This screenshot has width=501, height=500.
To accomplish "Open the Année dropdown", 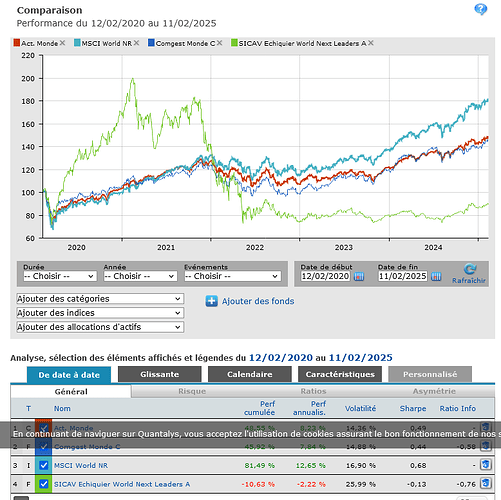I will [x=140, y=276].
